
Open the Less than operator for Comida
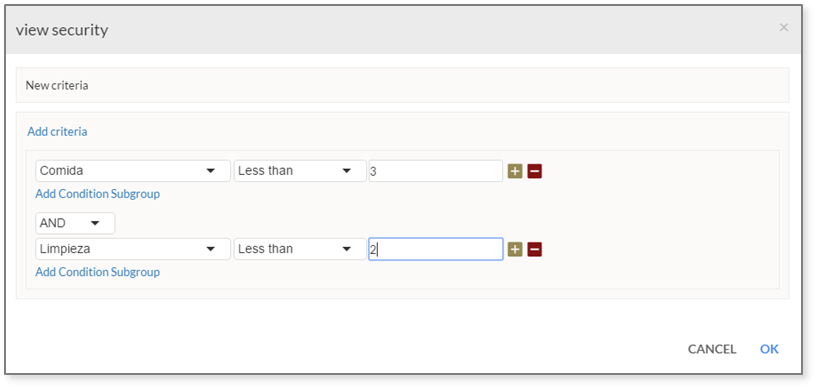pos(300,171)
